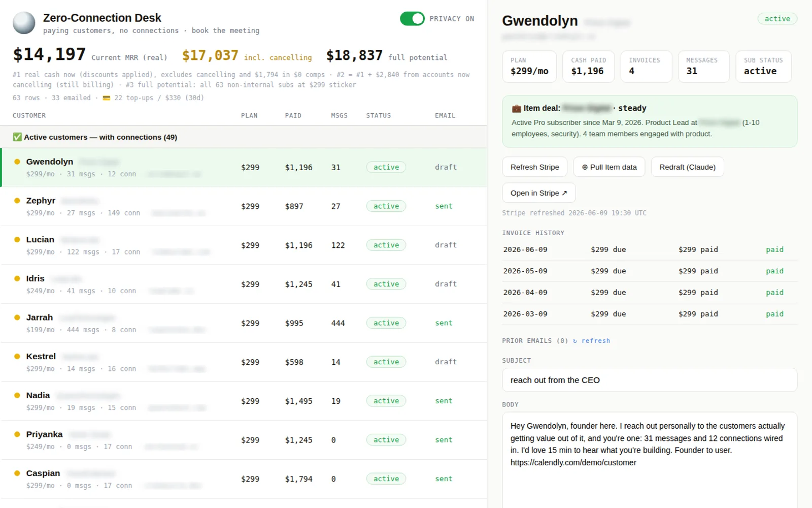
Task: Click the PLAN column header
Action: coord(249,116)
